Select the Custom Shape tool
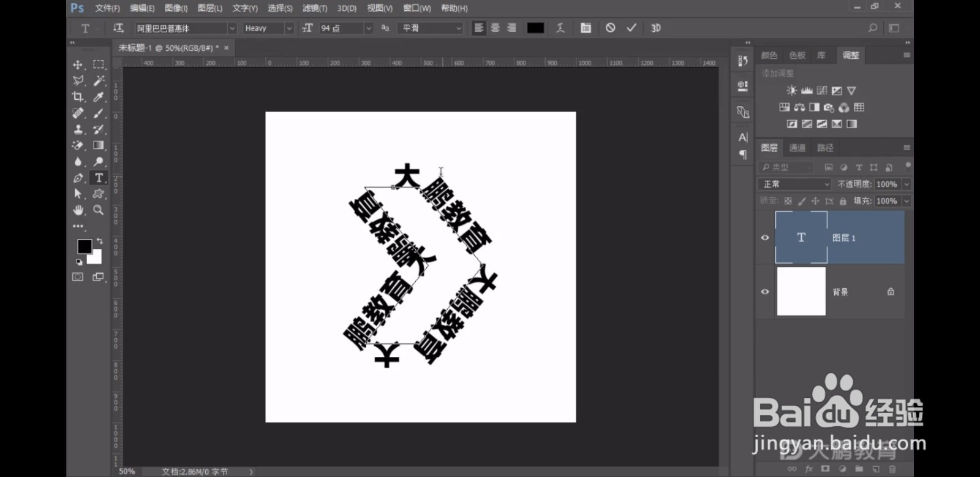980x477 pixels. coord(98,194)
